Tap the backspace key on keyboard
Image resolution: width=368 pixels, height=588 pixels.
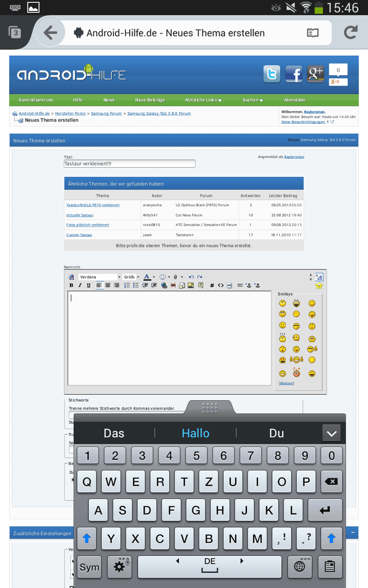coord(331,481)
